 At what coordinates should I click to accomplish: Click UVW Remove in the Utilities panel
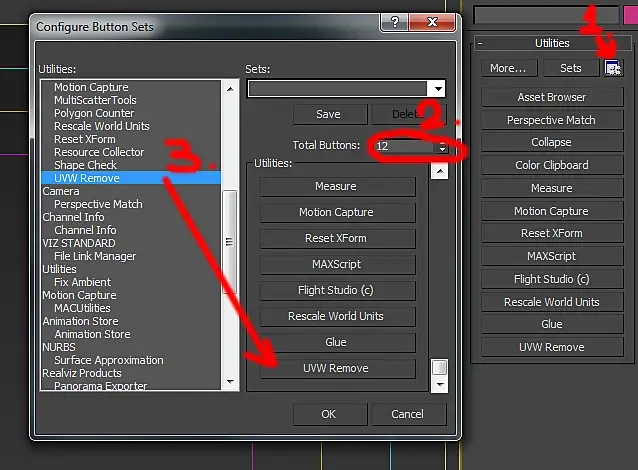point(552,348)
